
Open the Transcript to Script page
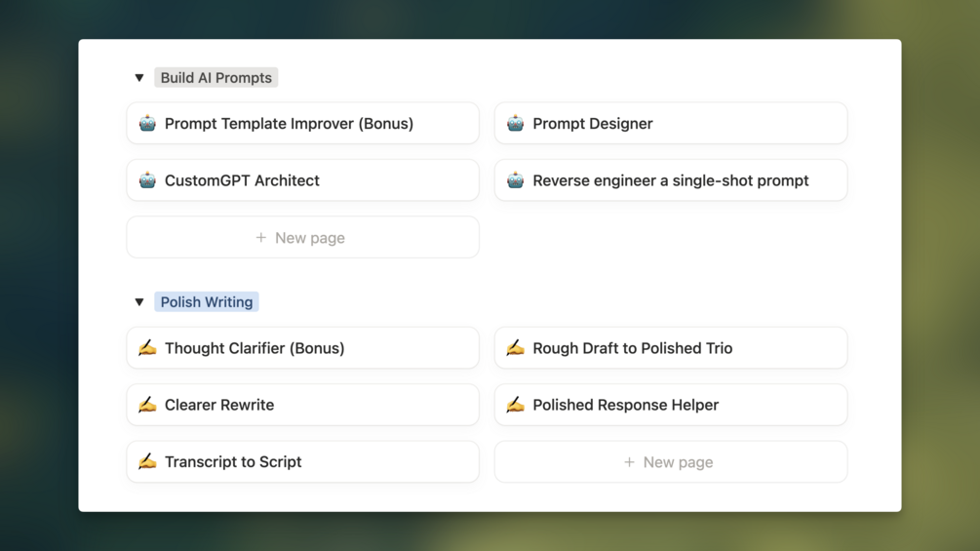click(x=233, y=462)
